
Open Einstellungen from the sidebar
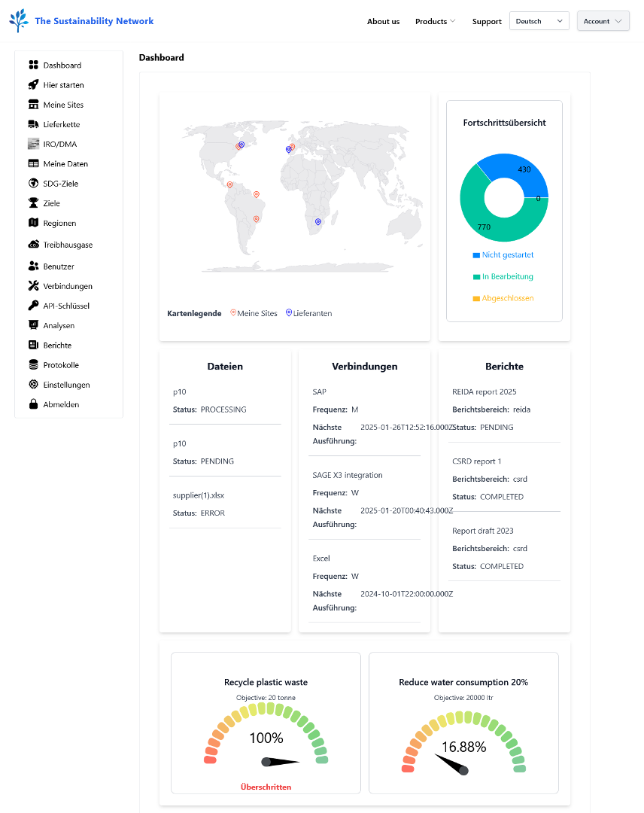coord(66,385)
